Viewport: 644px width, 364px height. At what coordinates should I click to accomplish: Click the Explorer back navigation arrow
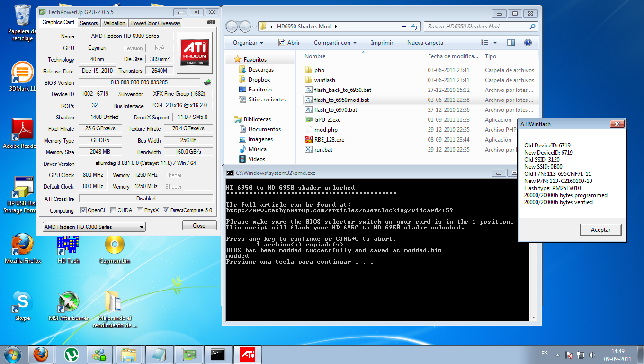(232, 27)
